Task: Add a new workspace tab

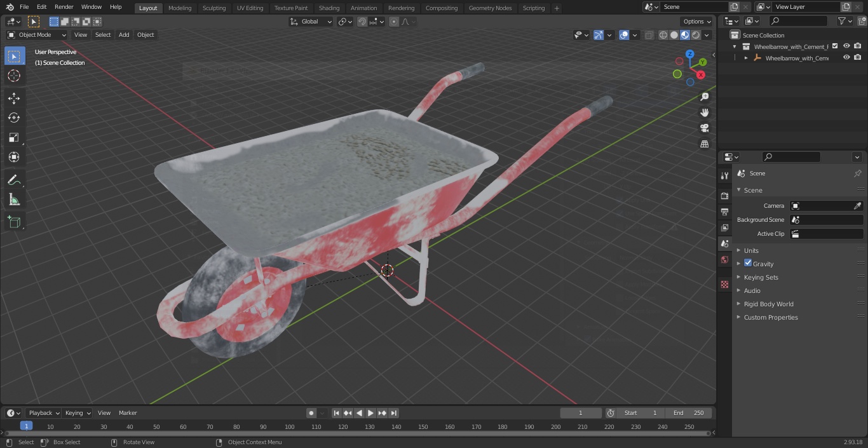Action: [x=557, y=8]
